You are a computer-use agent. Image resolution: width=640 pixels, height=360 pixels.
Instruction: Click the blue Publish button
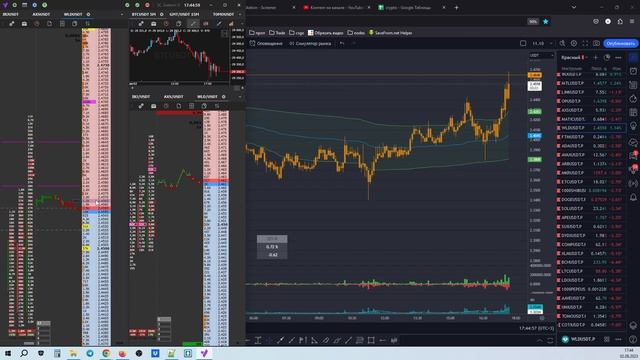click(620, 43)
